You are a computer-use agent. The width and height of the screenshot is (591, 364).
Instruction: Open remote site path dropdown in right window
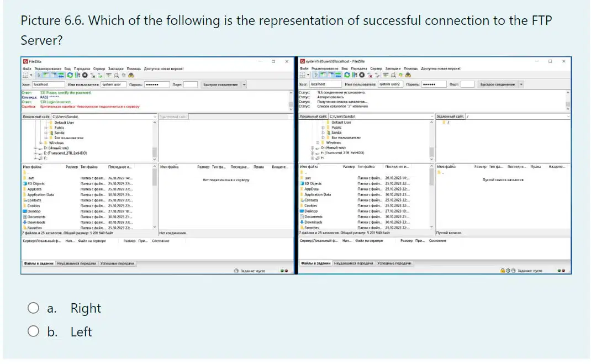(x=568, y=117)
